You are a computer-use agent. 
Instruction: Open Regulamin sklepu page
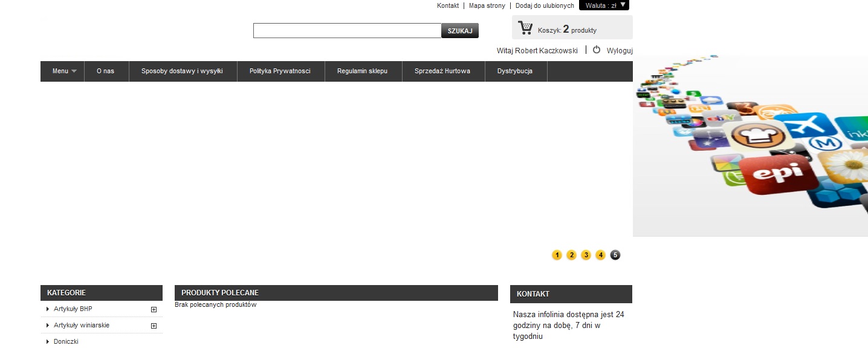click(x=362, y=71)
